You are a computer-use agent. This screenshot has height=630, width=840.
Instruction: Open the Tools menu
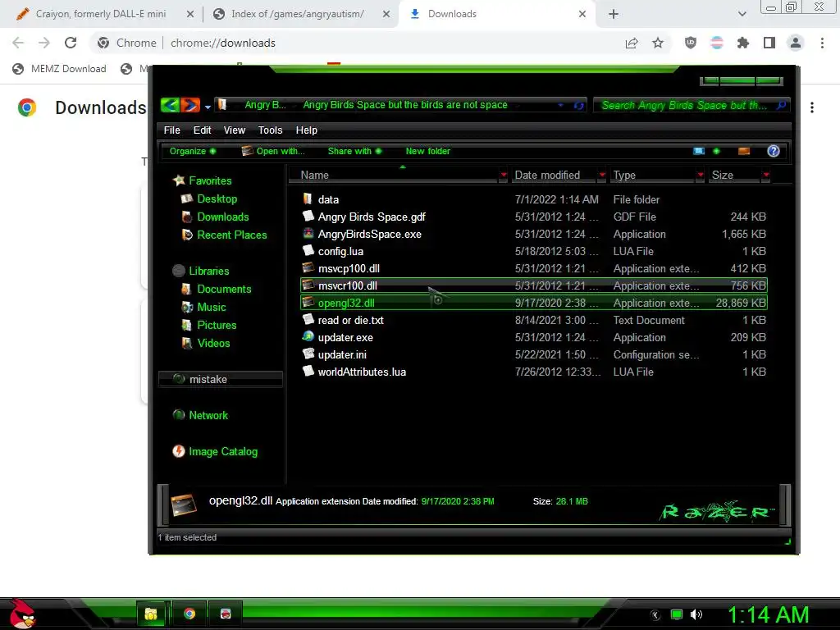pyautogui.click(x=270, y=130)
